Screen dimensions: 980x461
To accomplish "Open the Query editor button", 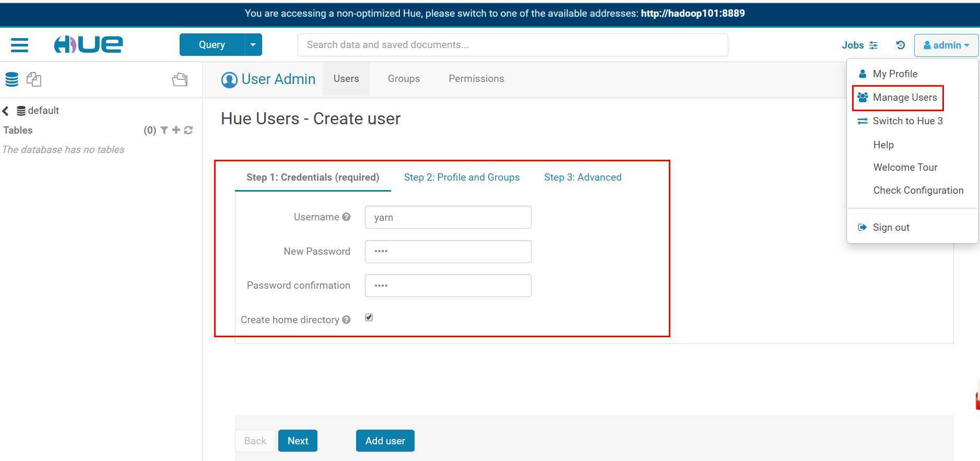I will point(211,45).
